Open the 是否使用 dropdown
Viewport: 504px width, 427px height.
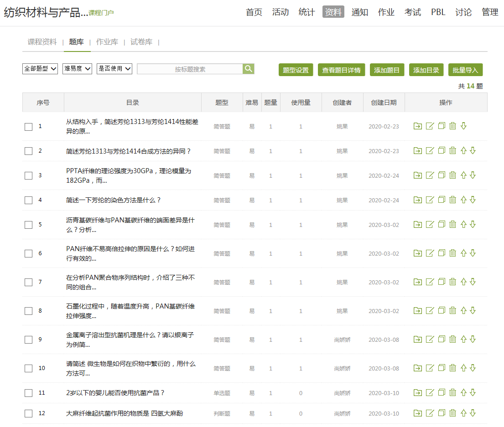(x=114, y=69)
